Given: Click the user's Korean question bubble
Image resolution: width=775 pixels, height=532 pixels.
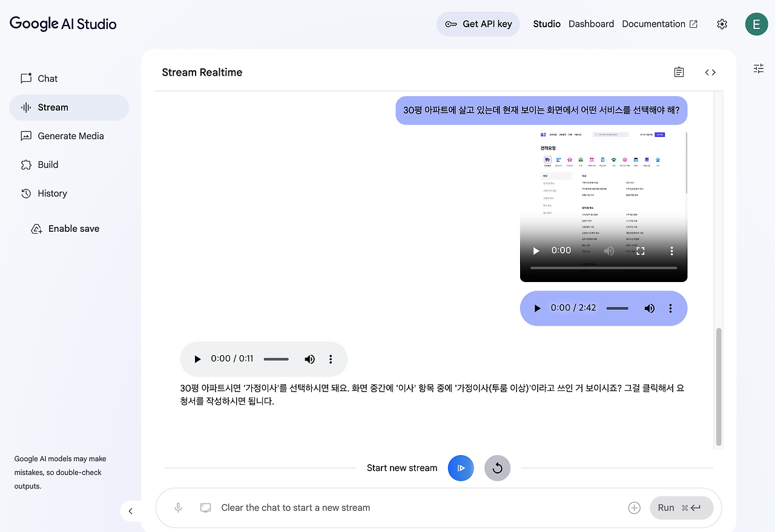Looking at the screenshot, I should 541,111.
